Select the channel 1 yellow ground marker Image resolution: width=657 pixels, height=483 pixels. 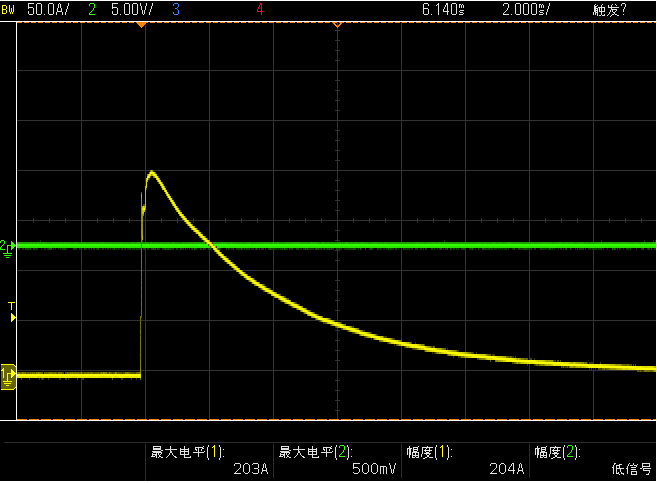pos(8,377)
